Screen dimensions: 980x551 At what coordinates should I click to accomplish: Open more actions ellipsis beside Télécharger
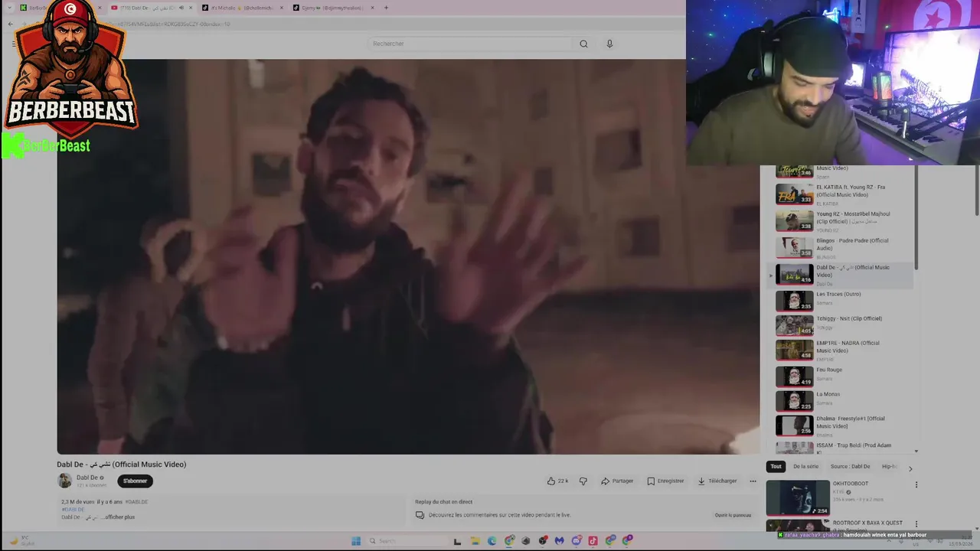[753, 481]
